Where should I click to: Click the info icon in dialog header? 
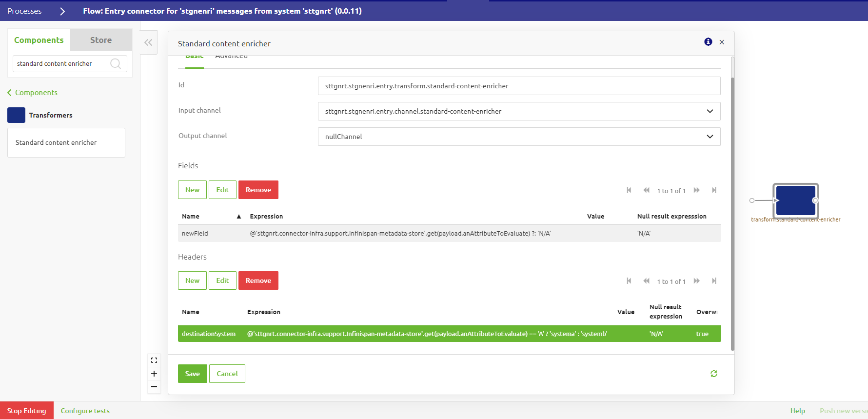click(708, 42)
